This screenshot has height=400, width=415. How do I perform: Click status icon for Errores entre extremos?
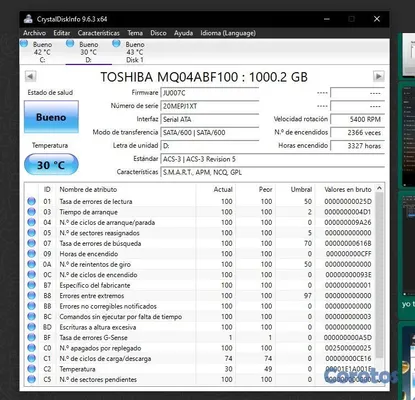[32, 296]
